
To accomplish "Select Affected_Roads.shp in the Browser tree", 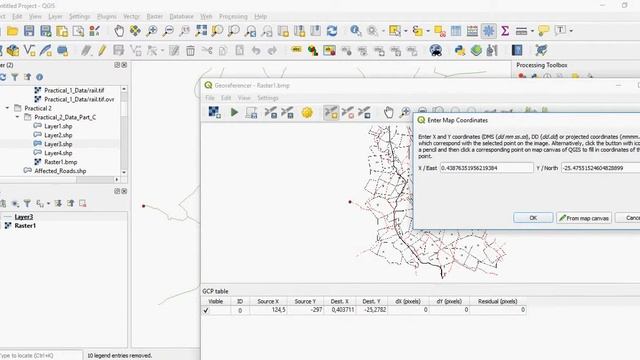I will pos(60,171).
